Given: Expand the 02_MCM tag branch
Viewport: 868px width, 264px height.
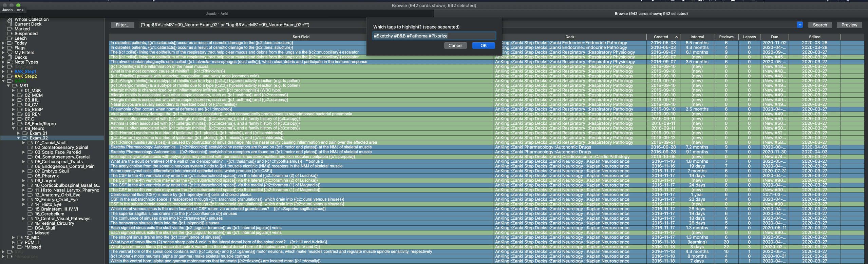Looking at the screenshot, I should pos(14,96).
